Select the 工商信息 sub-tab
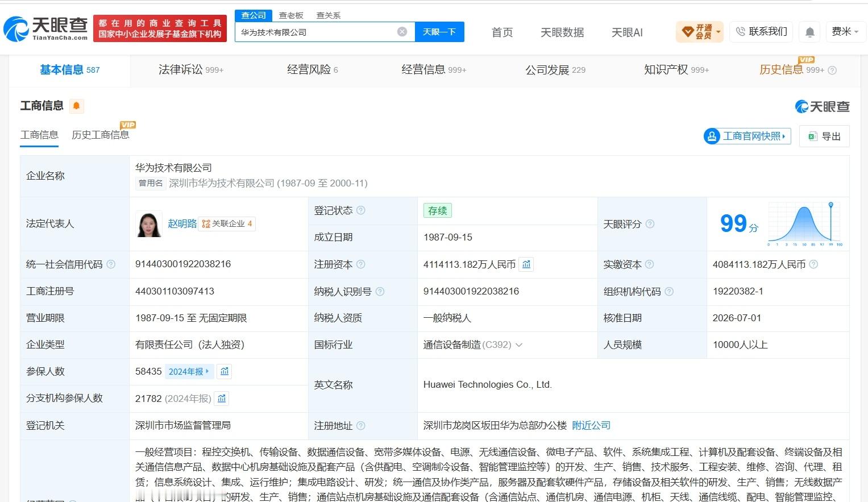Image resolution: width=868 pixels, height=502 pixels. 39,135
